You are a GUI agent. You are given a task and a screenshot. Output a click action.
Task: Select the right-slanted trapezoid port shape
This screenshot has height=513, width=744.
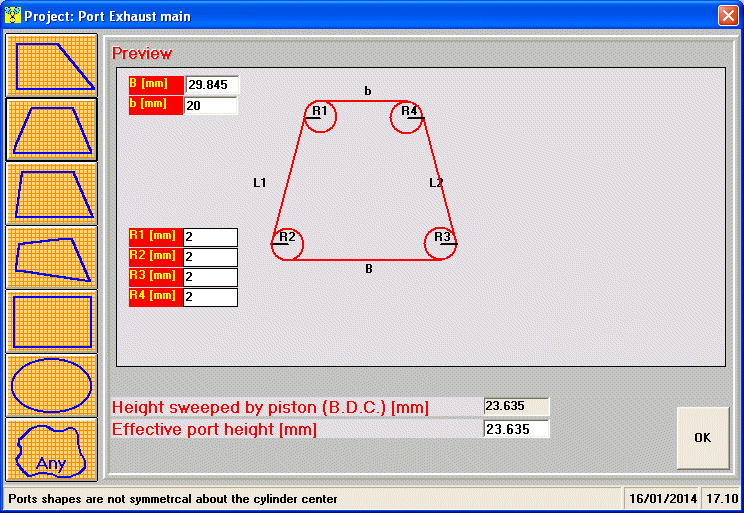point(51,65)
